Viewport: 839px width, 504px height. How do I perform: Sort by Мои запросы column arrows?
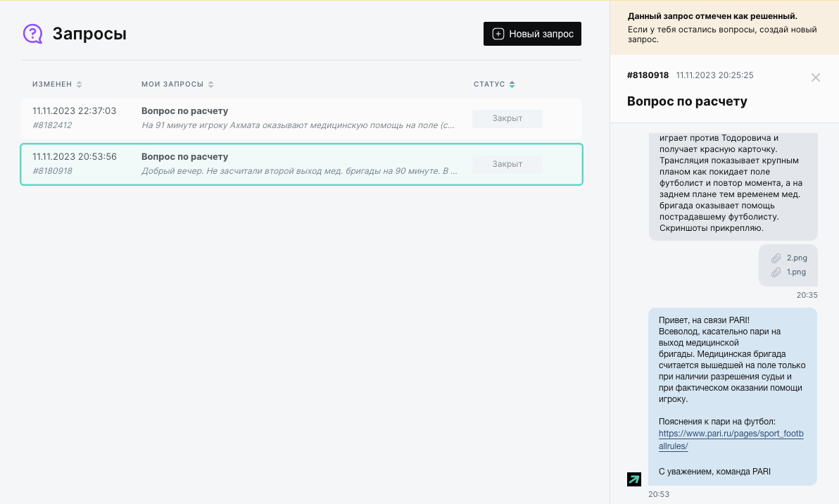coord(211,84)
